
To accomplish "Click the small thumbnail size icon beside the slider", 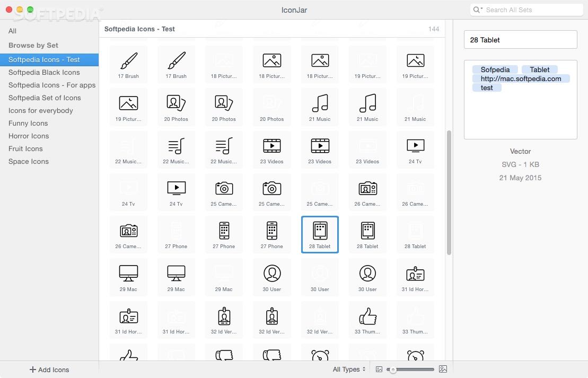I will coord(379,369).
